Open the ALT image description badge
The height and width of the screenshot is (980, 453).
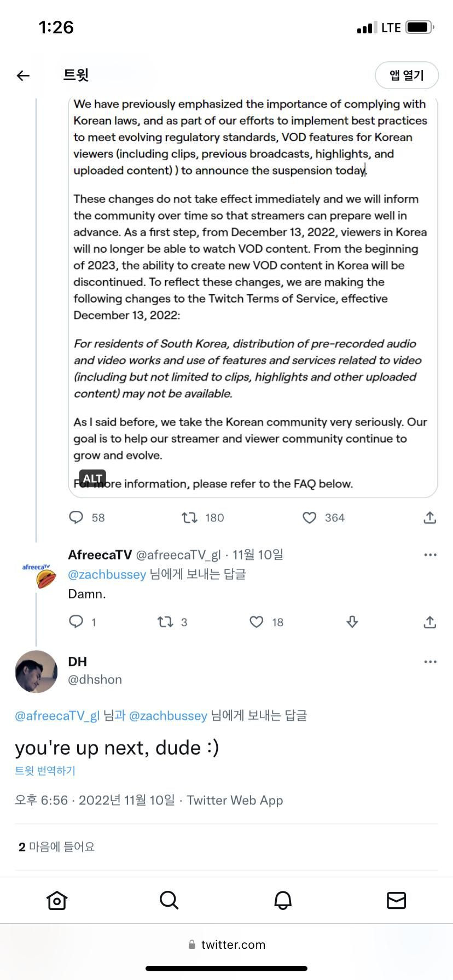[x=92, y=479]
